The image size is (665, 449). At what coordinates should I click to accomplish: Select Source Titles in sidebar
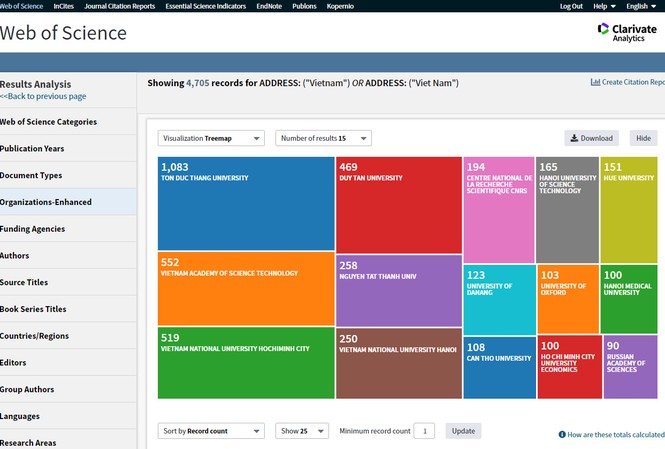point(68,282)
